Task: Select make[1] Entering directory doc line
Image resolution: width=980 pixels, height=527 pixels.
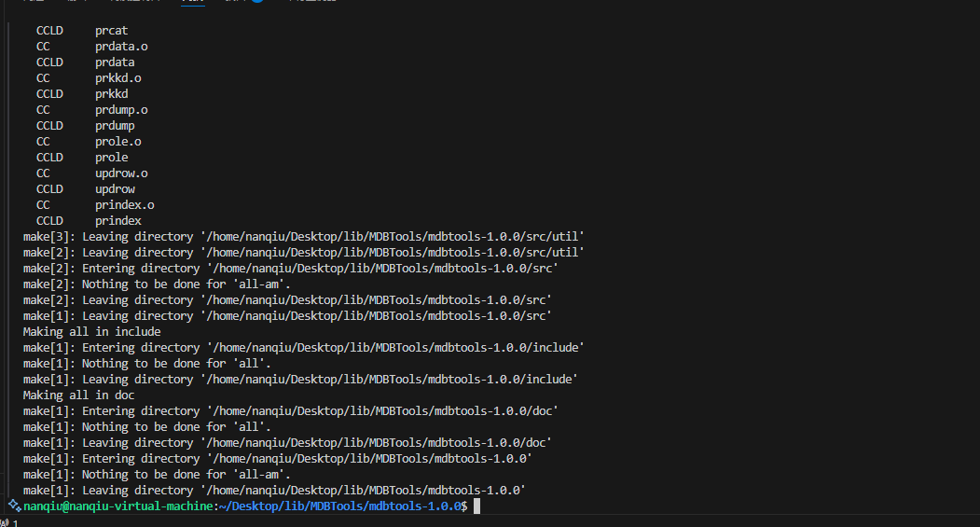Action: (x=291, y=411)
